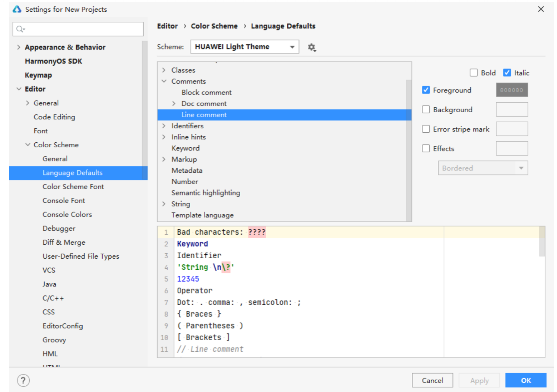Select EditorConfig color settings
Image resolution: width=557 pixels, height=392 pixels.
click(x=62, y=326)
